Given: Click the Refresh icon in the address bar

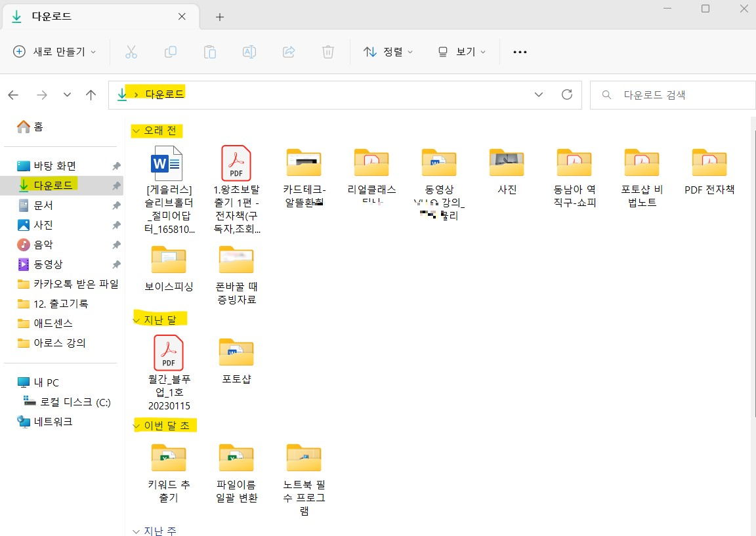Looking at the screenshot, I should point(567,94).
